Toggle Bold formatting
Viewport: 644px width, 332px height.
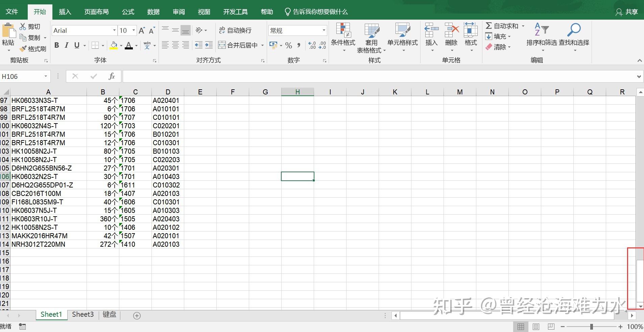(x=57, y=45)
